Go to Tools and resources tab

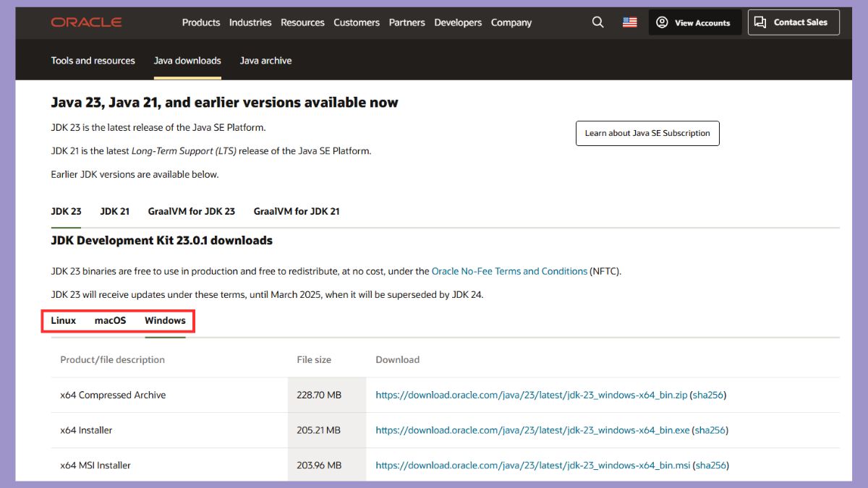point(93,61)
